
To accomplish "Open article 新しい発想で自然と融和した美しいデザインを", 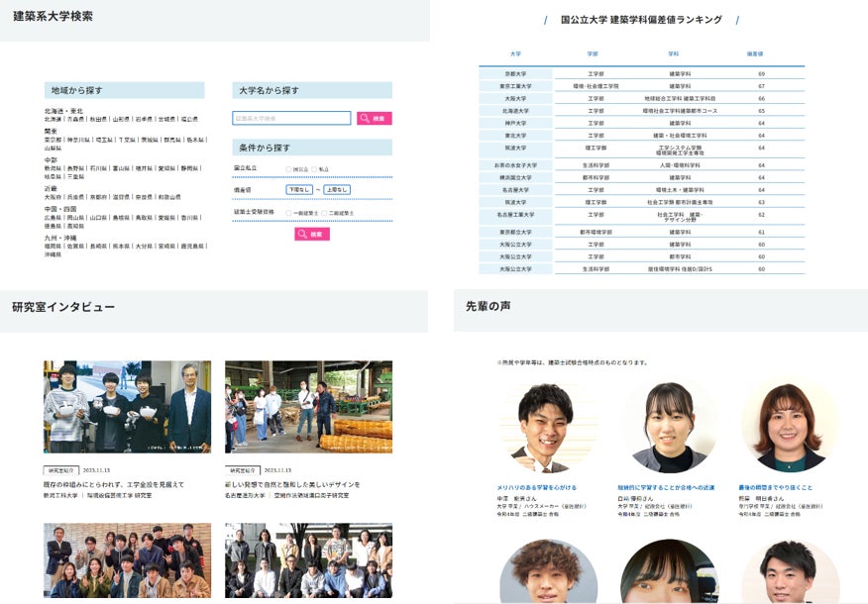I will point(292,484).
